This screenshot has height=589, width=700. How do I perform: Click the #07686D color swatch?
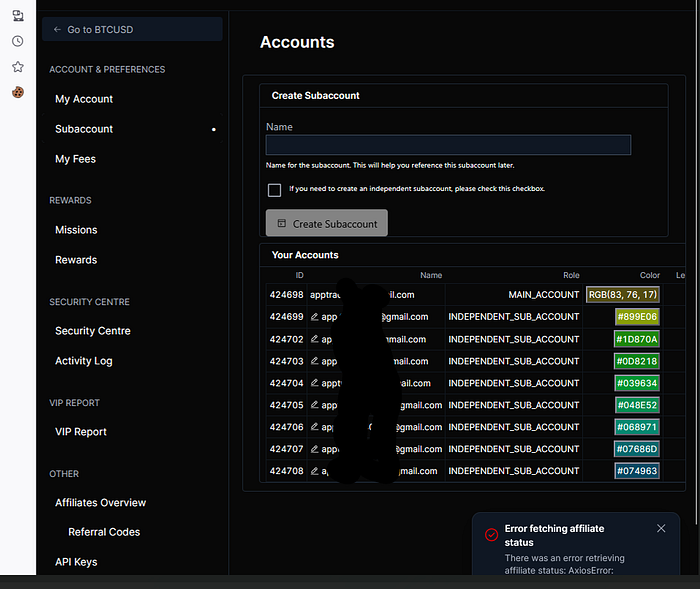pos(637,449)
